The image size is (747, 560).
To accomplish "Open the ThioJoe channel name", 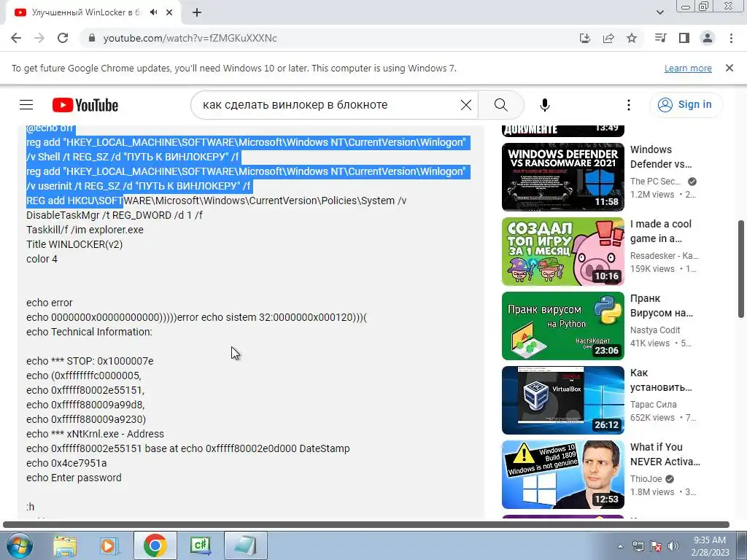I will 646,478.
